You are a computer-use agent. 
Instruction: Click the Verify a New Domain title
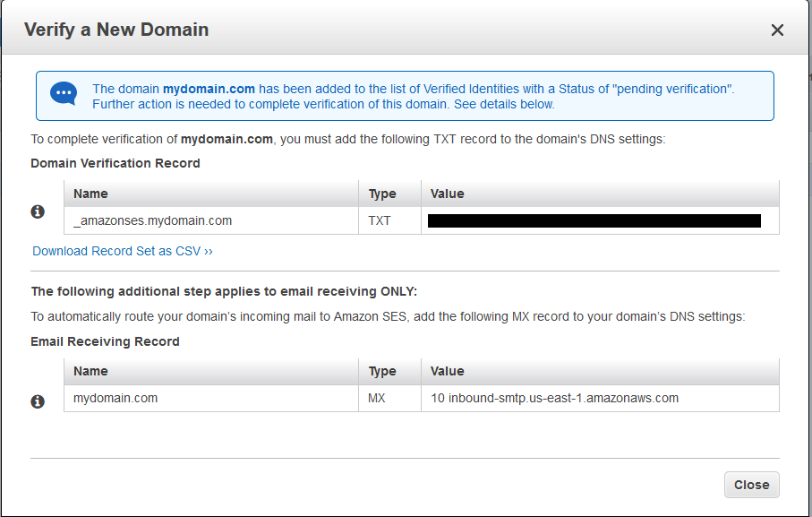[x=116, y=30]
